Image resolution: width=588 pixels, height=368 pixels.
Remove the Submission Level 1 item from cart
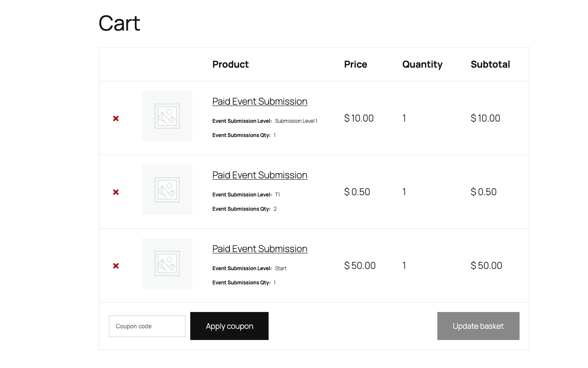[116, 119]
